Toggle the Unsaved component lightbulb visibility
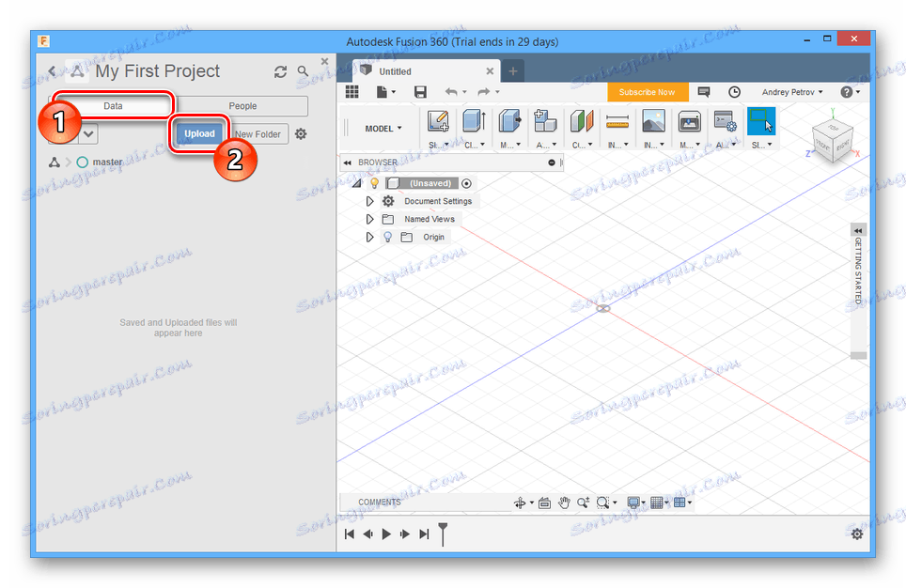906x588 pixels. [374, 183]
